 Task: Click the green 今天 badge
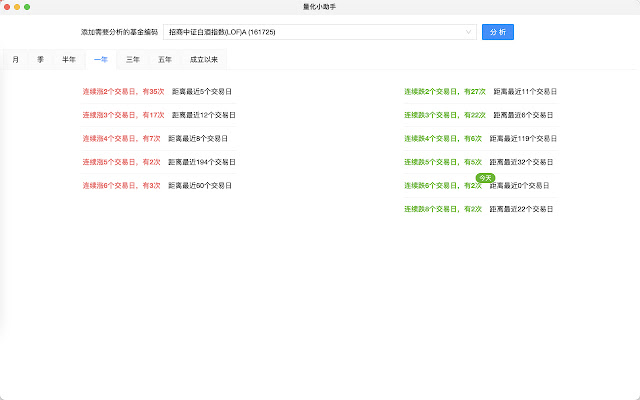click(x=485, y=178)
